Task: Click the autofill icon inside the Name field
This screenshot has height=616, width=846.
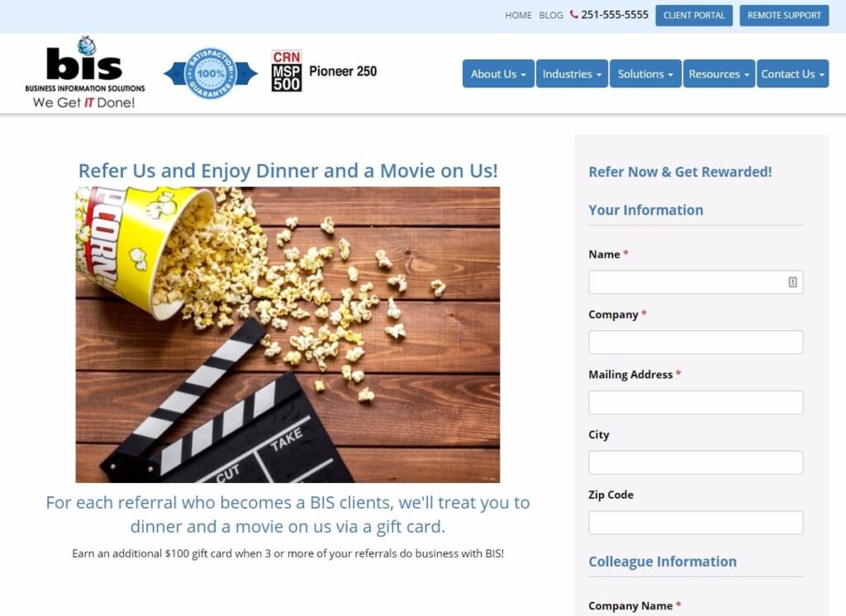Action: coord(793,282)
